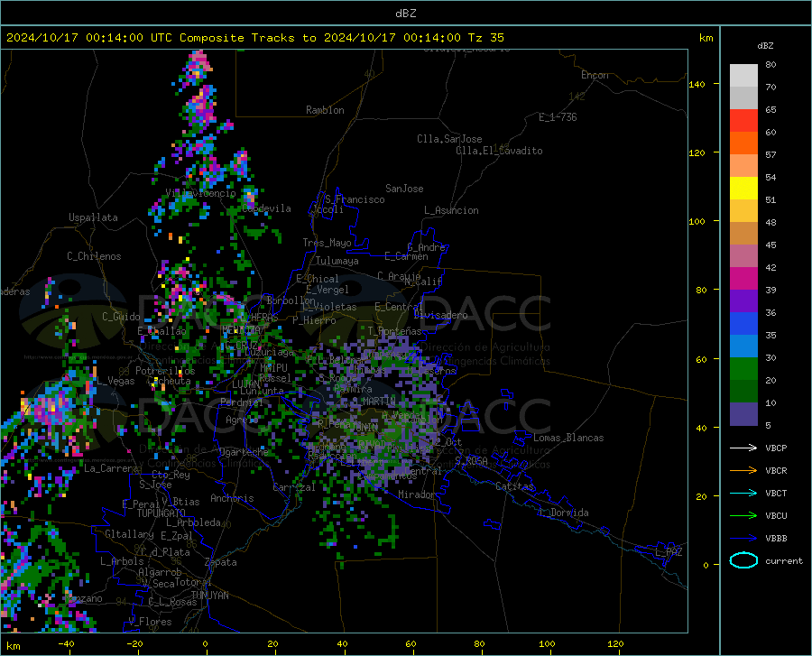Click the Anchoris map label
The width and height of the screenshot is (812, 656).
(x=232, y=498)
